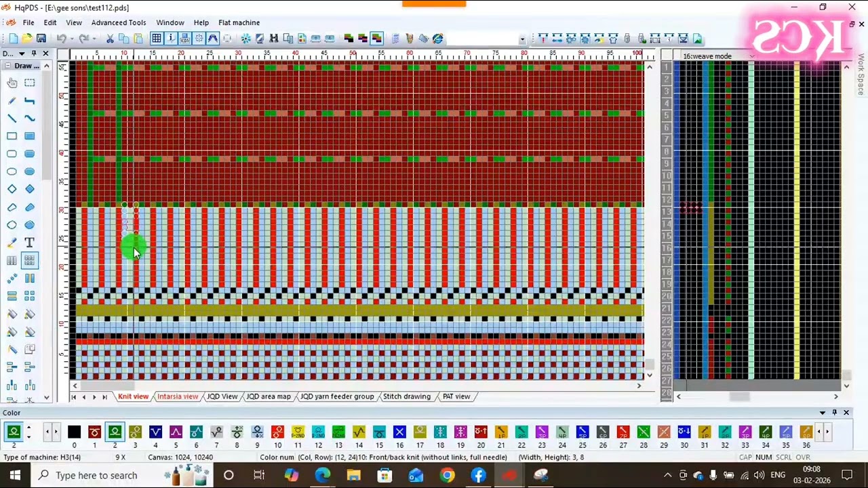This screenshot has height=488, width=868.
Task: Jump to the first view tab
Action: coord(73,396)
